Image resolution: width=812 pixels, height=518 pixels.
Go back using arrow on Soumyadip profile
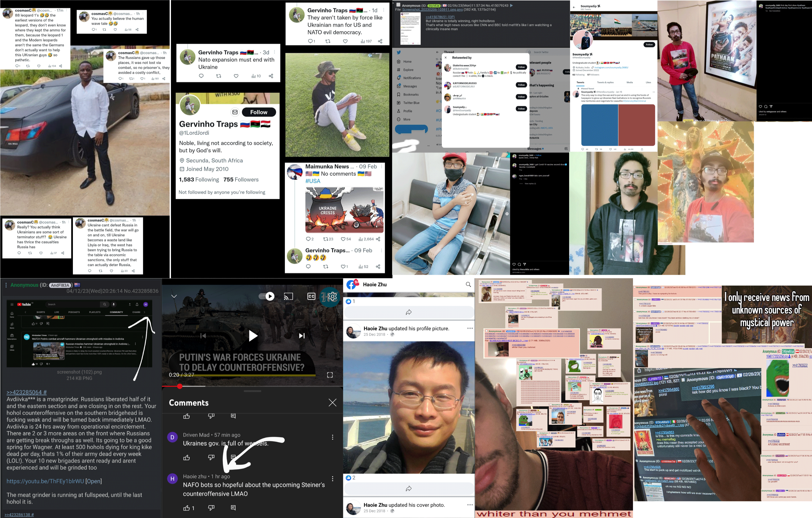574,7
